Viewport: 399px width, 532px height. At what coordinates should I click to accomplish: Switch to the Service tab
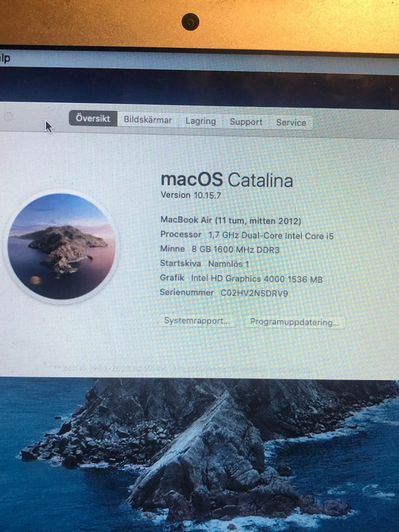click(x=291, y=122)
